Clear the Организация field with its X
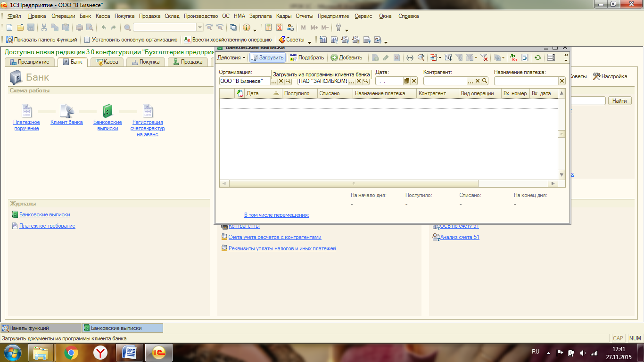The height and width of the screenshot is (362, 644). pos(281,81)
